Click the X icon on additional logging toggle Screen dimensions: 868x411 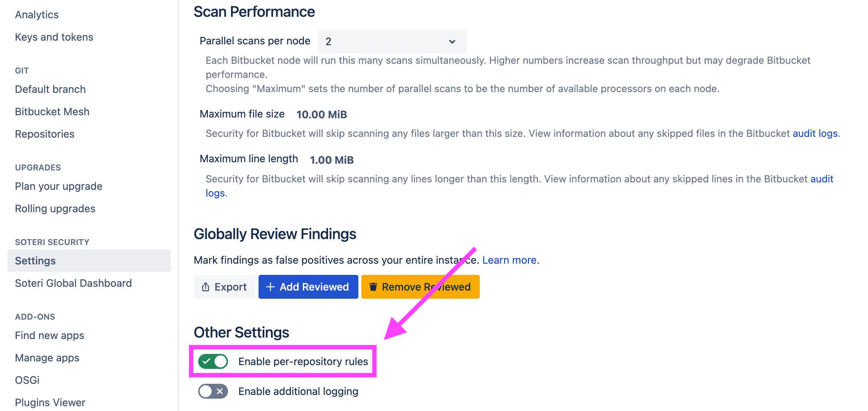(x=219, y=391)
